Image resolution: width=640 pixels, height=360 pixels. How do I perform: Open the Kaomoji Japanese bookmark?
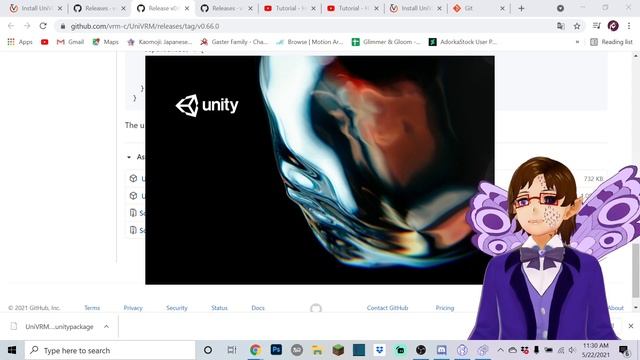coord(160,42)
